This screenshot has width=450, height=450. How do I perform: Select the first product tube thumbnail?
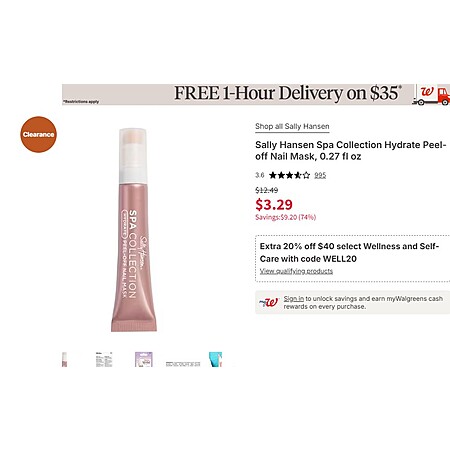pyautogui.click(x=64, y=359)
